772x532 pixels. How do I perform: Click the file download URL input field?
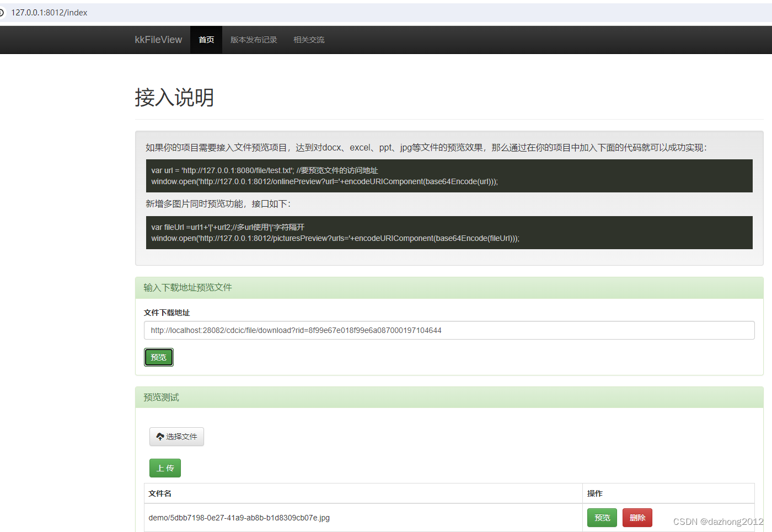pos(449,330)
